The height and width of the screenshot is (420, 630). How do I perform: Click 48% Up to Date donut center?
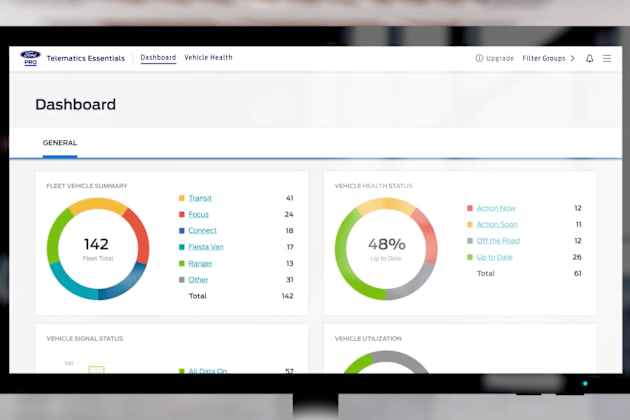point(387,244)
